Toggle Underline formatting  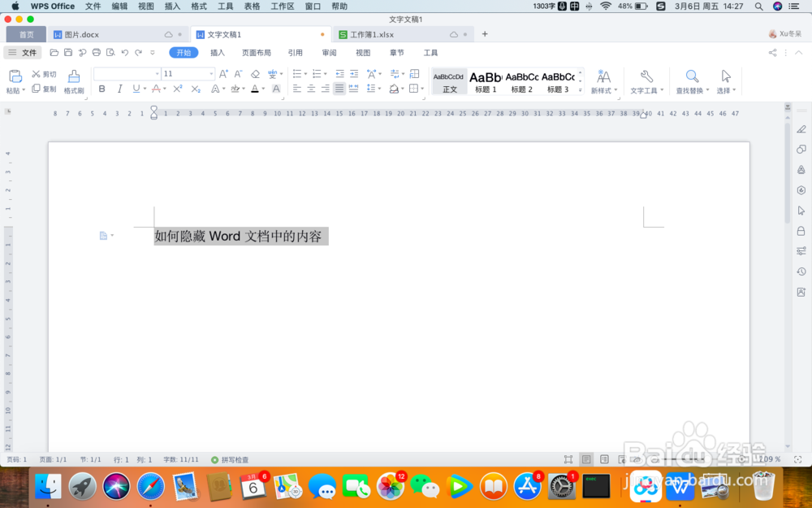(x=136, y=89)
